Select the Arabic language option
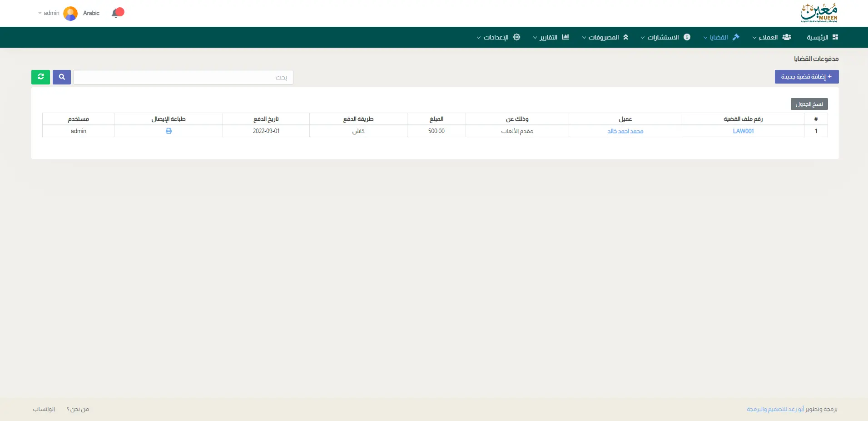868x421 pixels. pyautogui.click(x=91, y=13)
